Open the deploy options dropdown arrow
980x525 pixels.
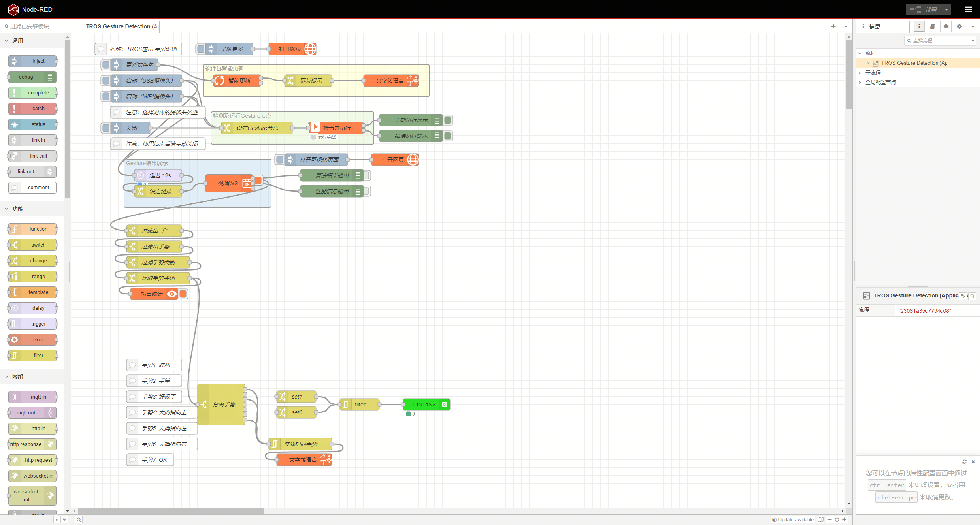(x=946, y=9)
